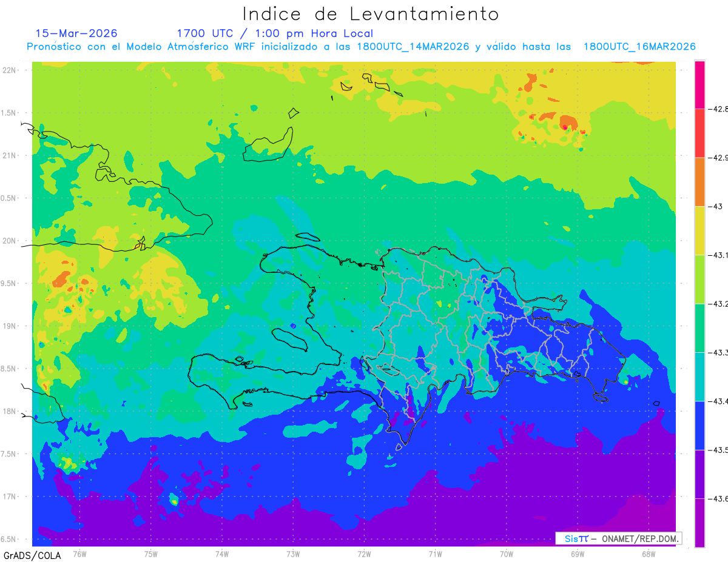Click the color bar label "-42.8"
The height and width of the screenshot is (562, 728).
[x=718, y=109]
